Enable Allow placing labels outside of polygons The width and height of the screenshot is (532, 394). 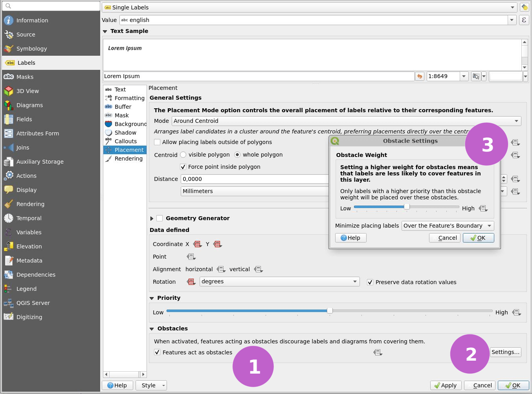click(157, 142)
